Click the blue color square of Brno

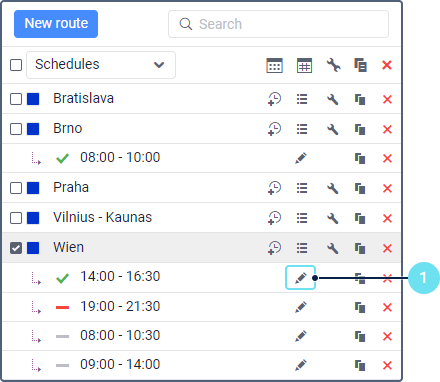[33, 129]
